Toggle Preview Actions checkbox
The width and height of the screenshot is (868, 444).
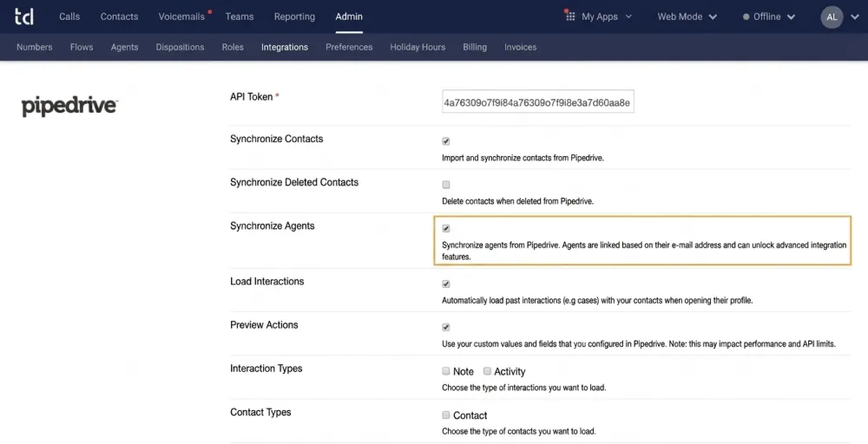[446, 327]
